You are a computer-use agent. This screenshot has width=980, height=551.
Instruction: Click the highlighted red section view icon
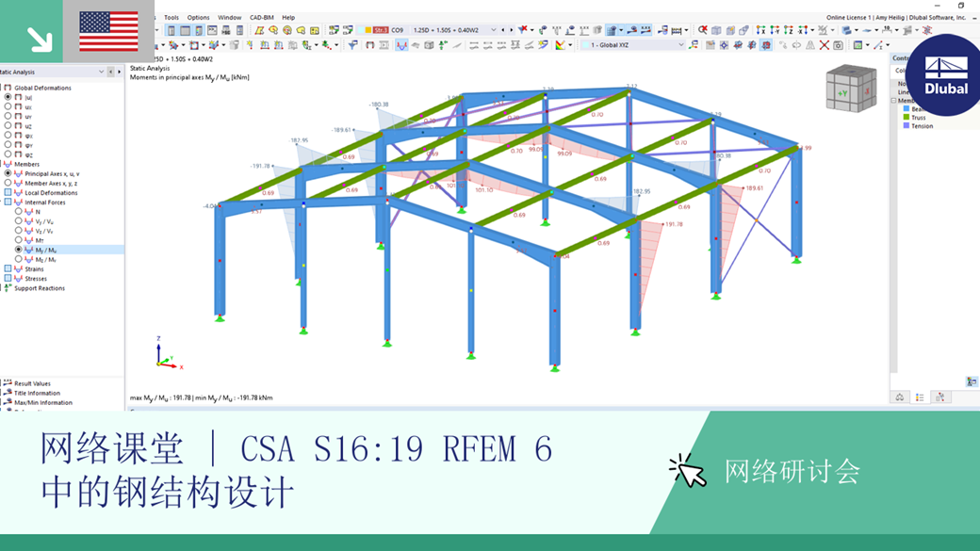[x=766, y=45]
